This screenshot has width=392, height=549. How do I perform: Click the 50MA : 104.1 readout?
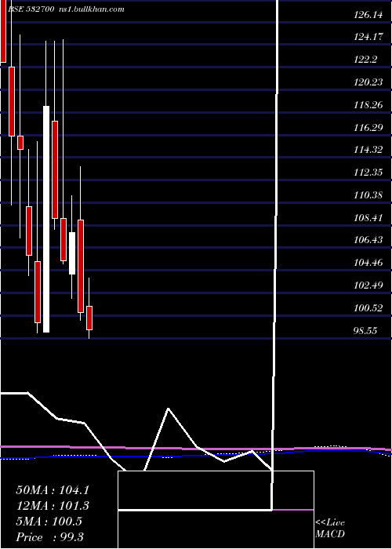click(x=53, y=490)
